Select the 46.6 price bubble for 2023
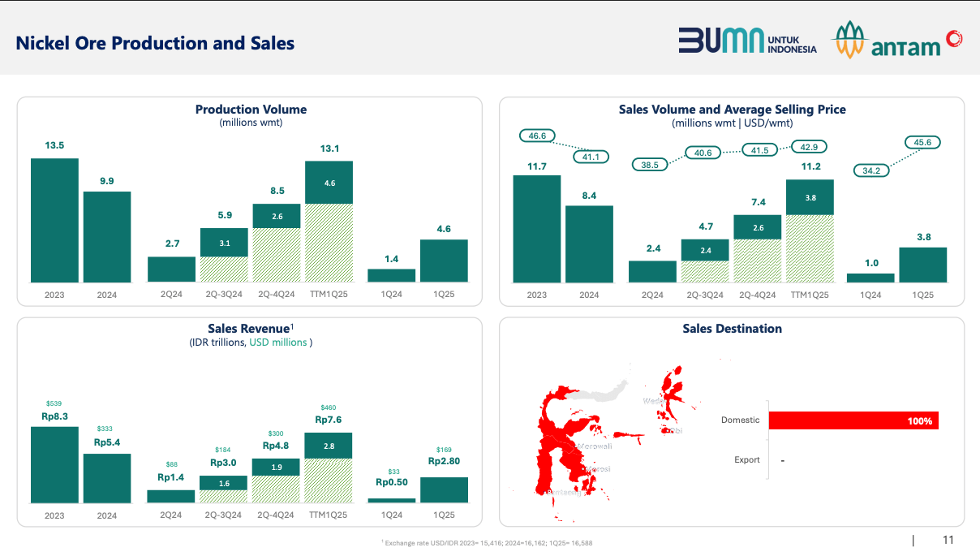 pyautogui.click(x=537, y=136)
